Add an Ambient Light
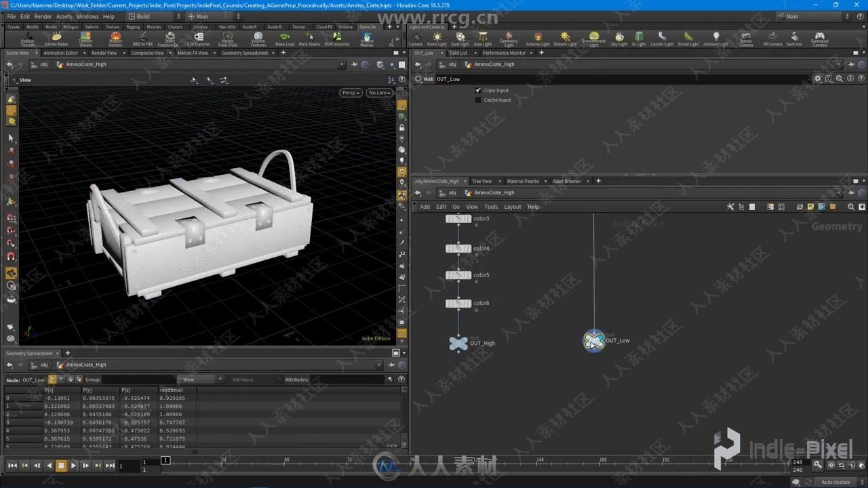The height and width of the screenshot is (488, 868). point(715,39)
